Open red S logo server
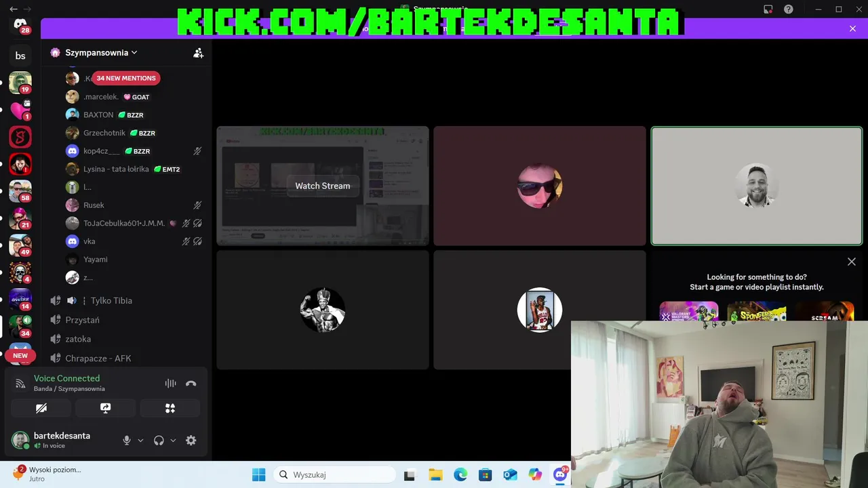The width and height of the screenshot is (868, 488). [x=20, y=137]
